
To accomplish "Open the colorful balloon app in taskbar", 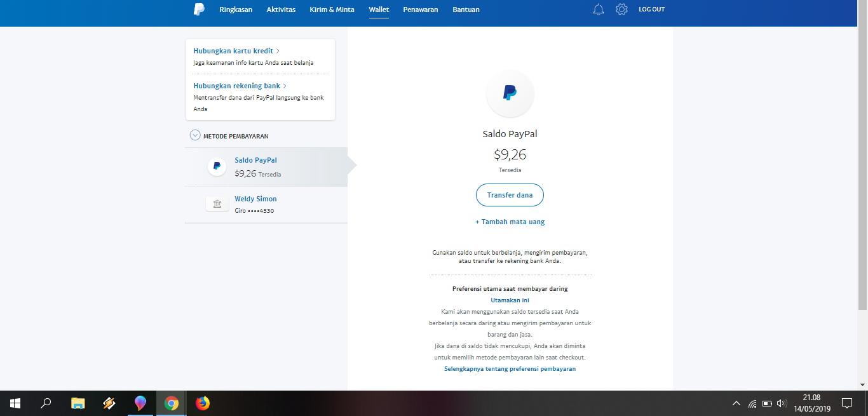I will [x=140, y=403].
